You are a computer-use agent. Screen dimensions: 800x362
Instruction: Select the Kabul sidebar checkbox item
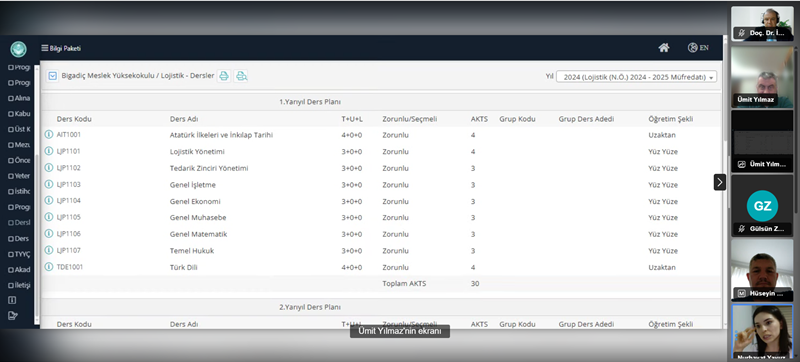pos(19,114)
